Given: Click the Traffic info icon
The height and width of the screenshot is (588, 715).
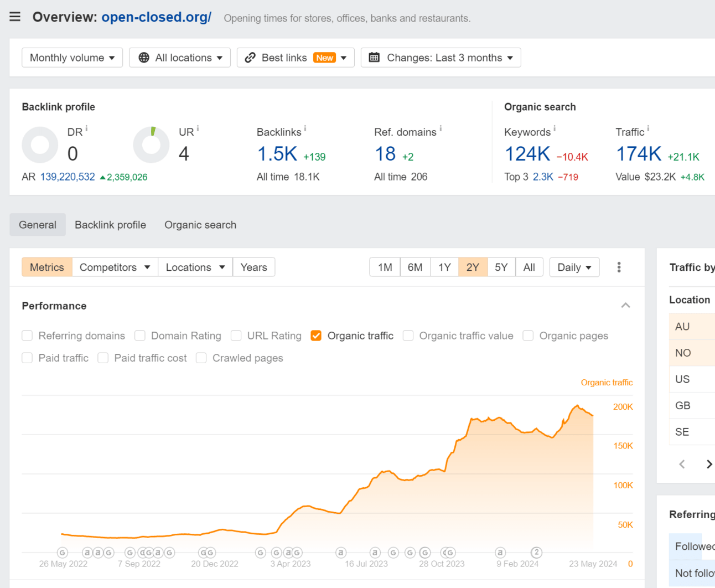Looking at the screenshot, I should (x=648, y=129).
